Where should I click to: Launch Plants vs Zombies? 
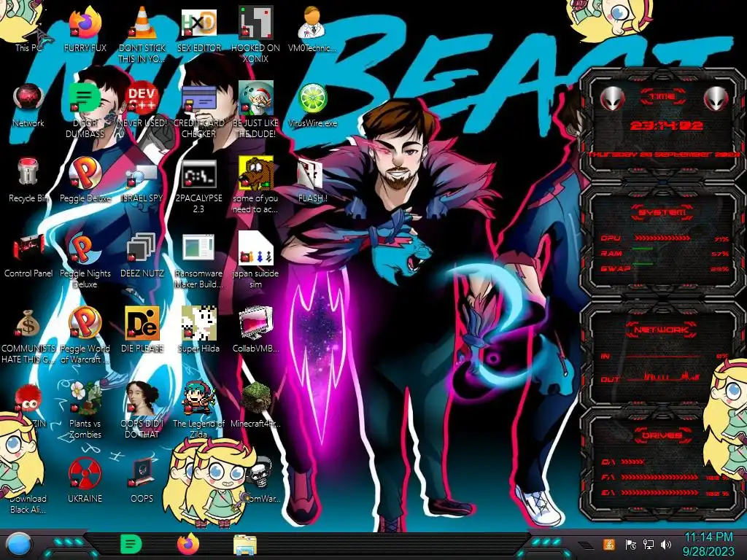(x=85, y=411)
